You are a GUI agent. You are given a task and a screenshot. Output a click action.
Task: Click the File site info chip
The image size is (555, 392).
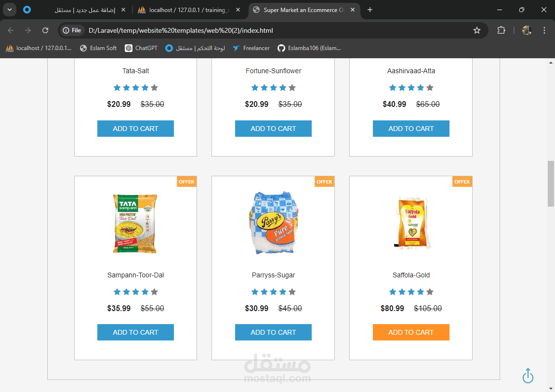pyautogui.click(x=72, y=30)
